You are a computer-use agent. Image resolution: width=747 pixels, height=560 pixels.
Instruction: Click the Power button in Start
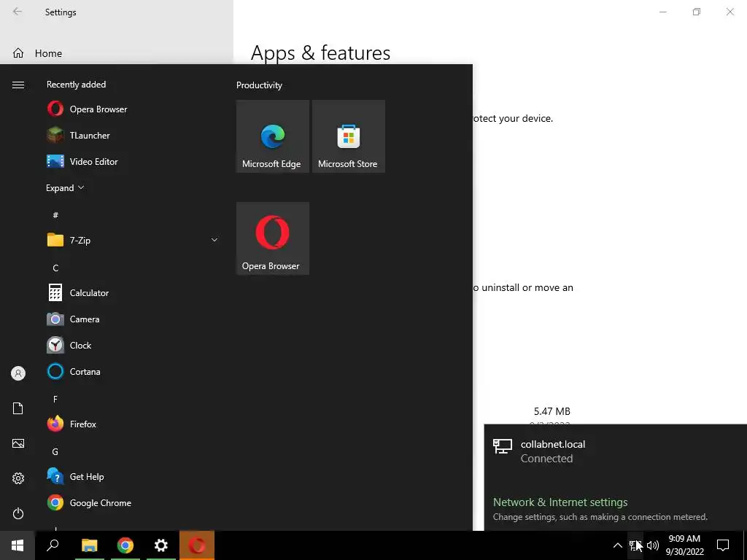pyautogui.click(x=18, y=513)
